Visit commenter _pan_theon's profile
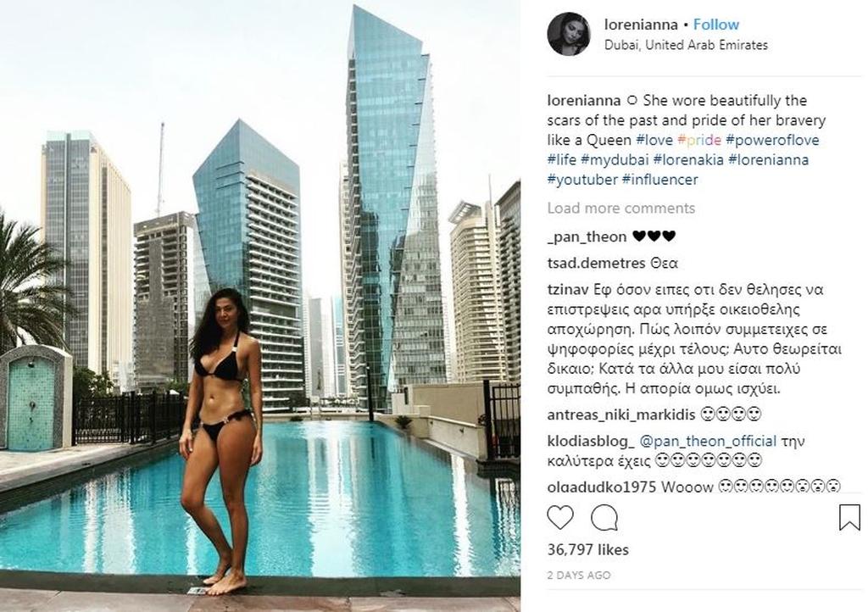 coord(587,236)
